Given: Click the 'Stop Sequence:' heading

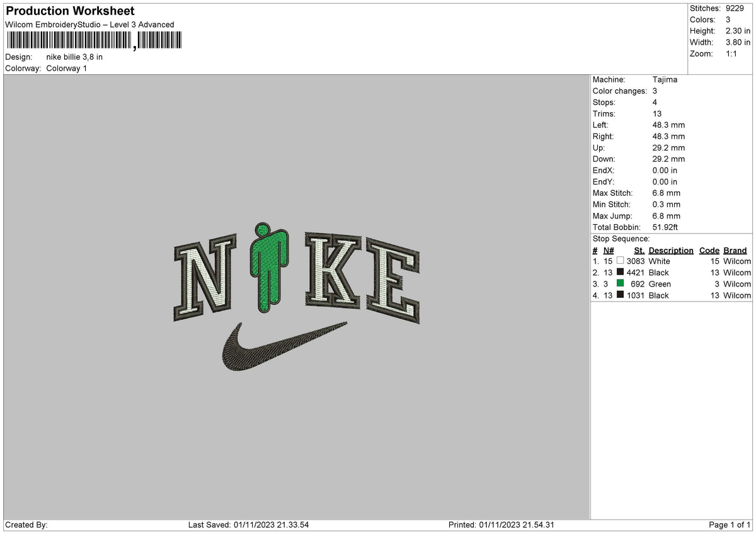Looking at the screenshot, I should pyautogui.click(x=621, y=239).
